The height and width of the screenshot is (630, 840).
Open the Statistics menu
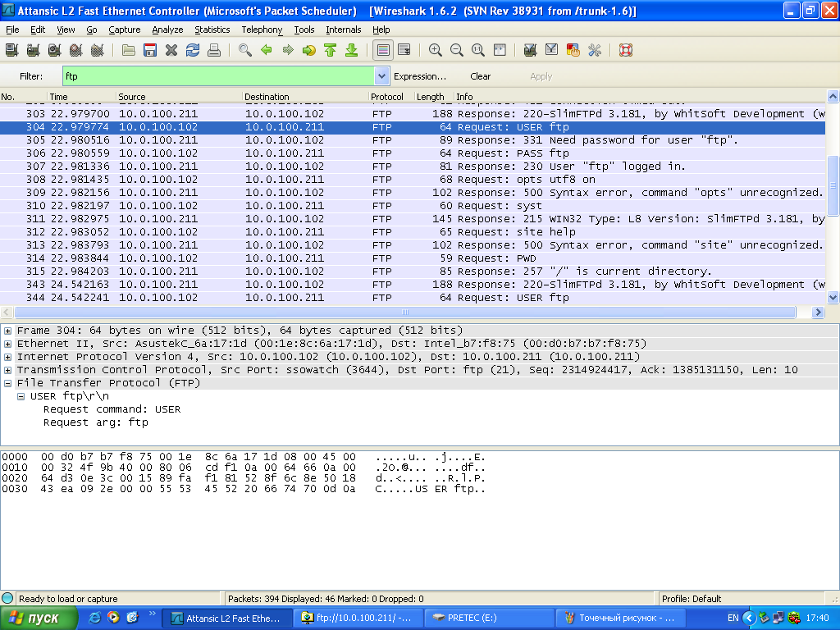click(x=212, y=30)
